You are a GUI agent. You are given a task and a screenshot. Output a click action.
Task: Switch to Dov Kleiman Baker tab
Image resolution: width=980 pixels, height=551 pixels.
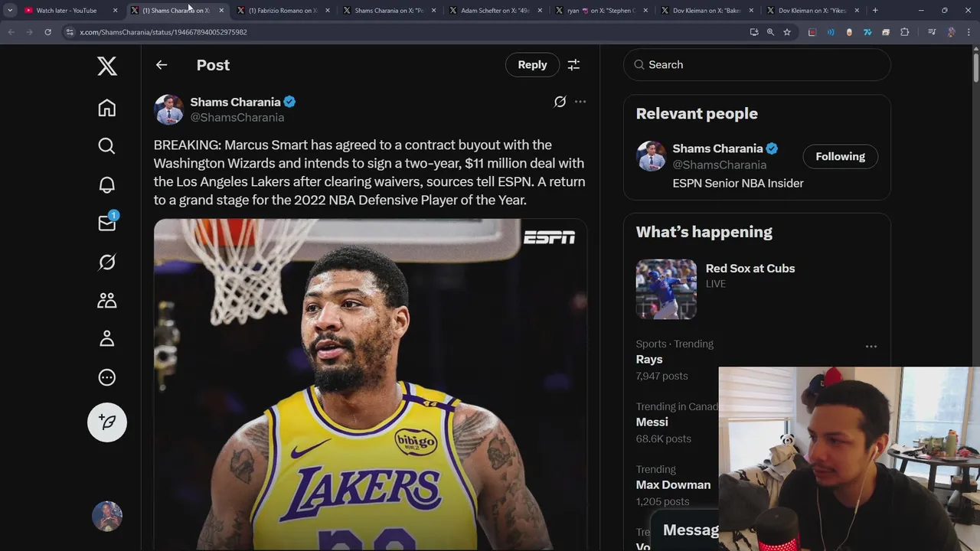(x=707, y=11)
